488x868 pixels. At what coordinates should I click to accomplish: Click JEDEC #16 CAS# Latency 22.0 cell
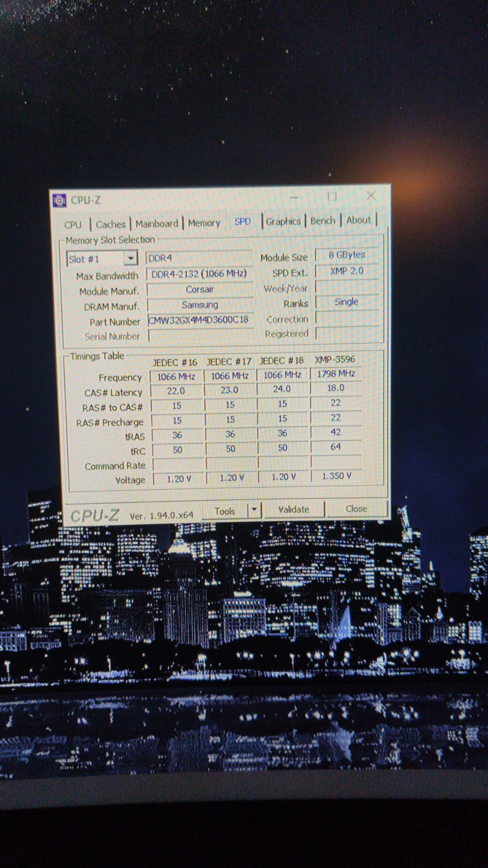point(176,391)
